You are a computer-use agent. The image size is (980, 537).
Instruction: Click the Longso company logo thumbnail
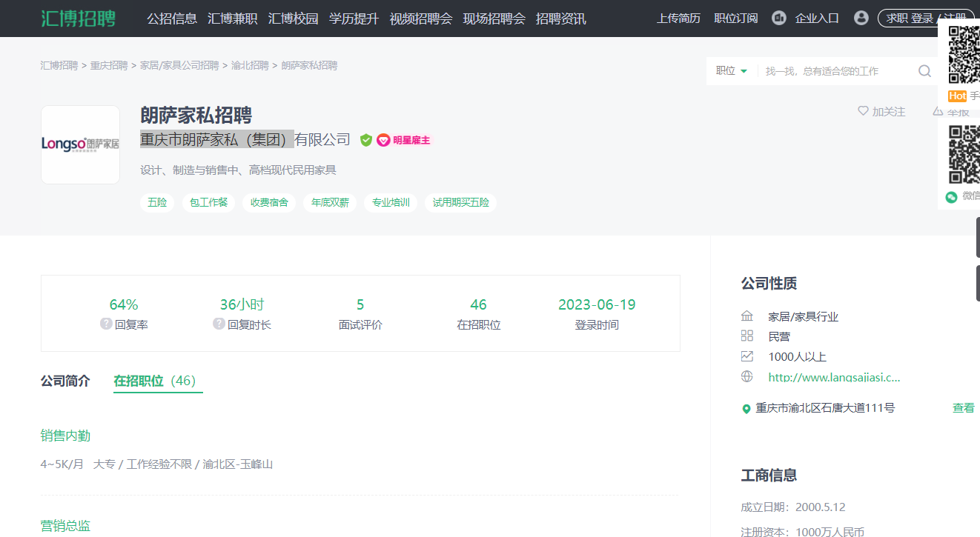[x=80, y=144]
